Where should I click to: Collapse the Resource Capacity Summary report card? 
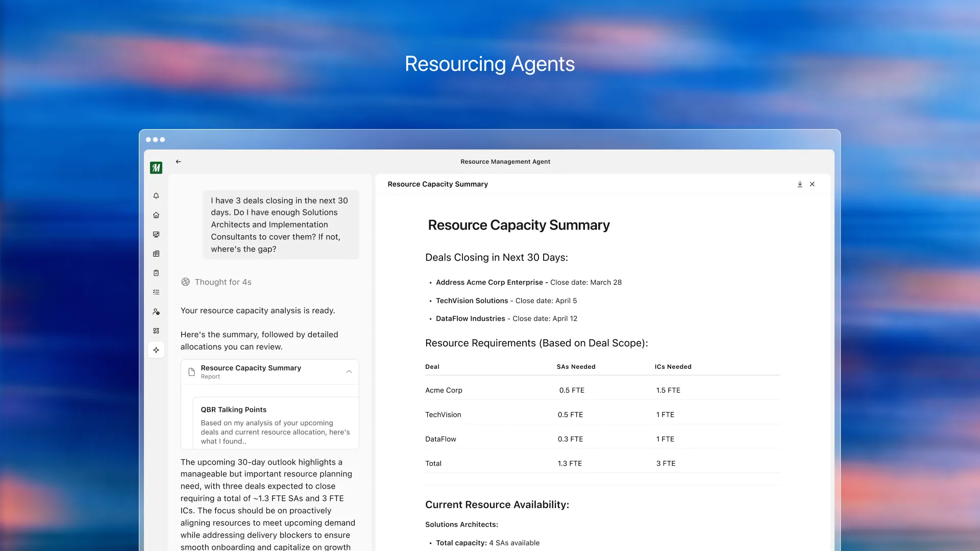click(x=349, y=372)
